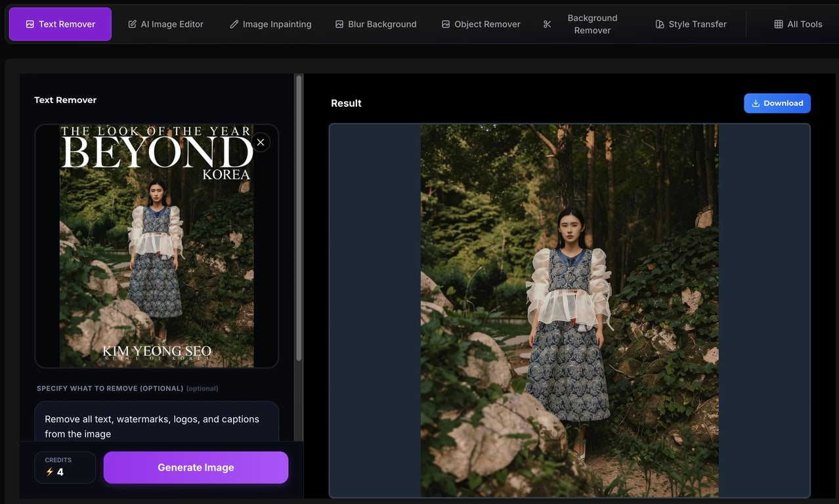Remove the uploaded image via its X button
The height and width of the screenshot is (504, 839).
tap(260, 142)
